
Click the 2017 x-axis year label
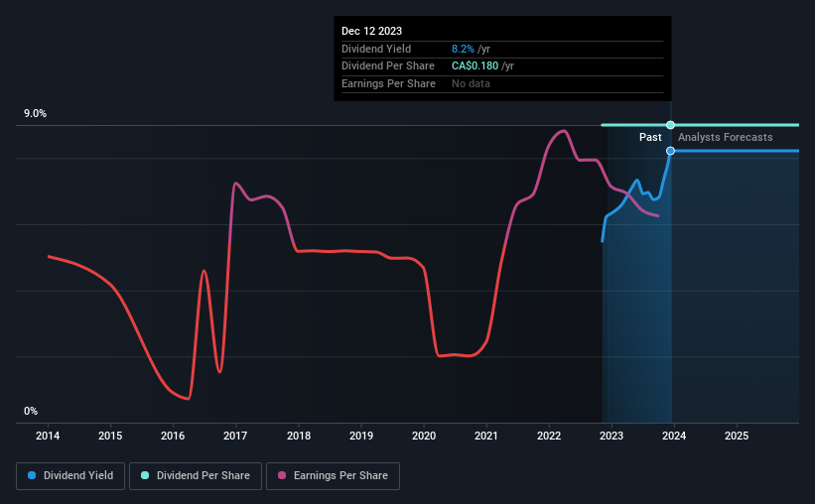pos(235,436)
